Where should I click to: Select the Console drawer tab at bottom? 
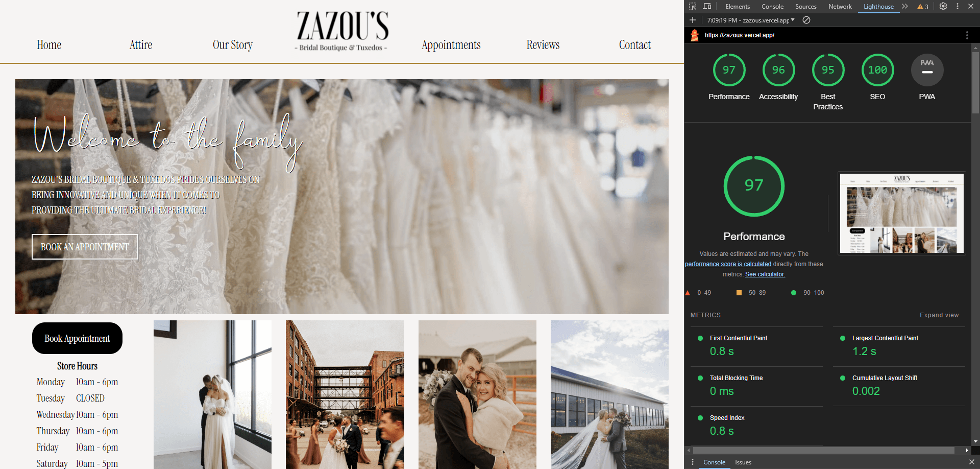coord(714,462)
